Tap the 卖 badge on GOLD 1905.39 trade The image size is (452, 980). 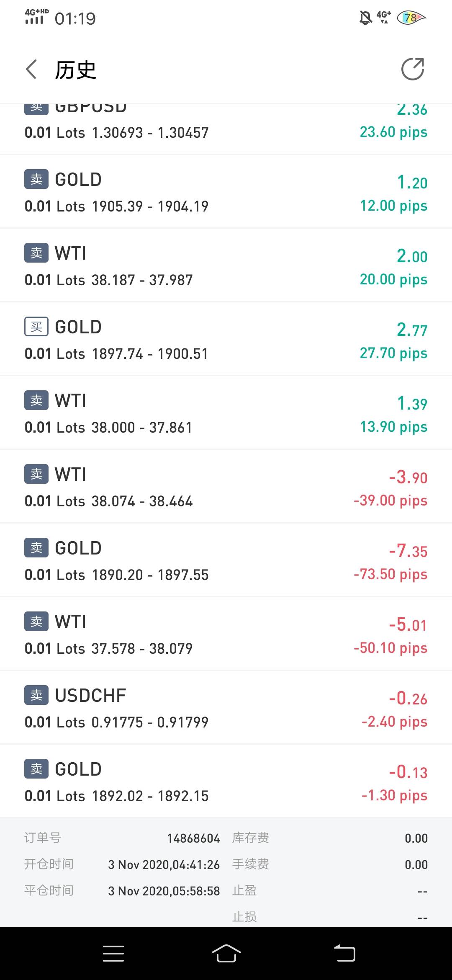(36, 179)
